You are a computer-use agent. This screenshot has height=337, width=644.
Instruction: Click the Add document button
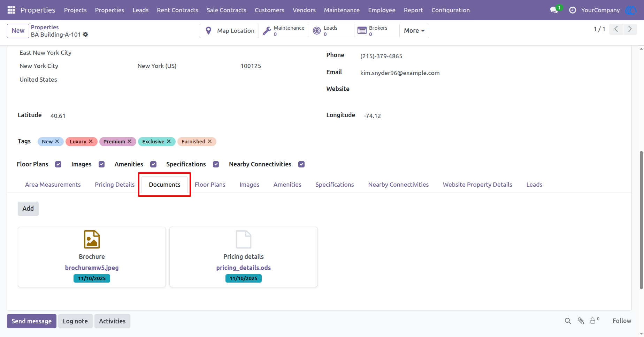[28, 209]
